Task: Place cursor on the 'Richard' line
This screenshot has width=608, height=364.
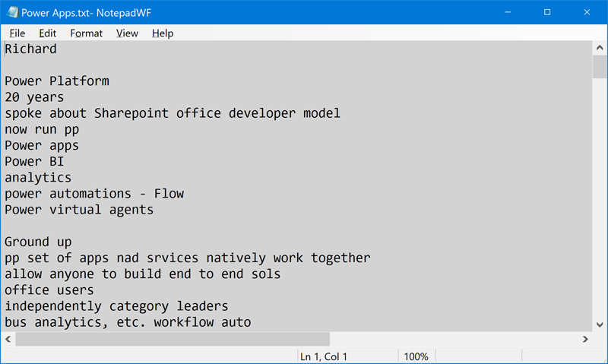Action: click(30, 49)
